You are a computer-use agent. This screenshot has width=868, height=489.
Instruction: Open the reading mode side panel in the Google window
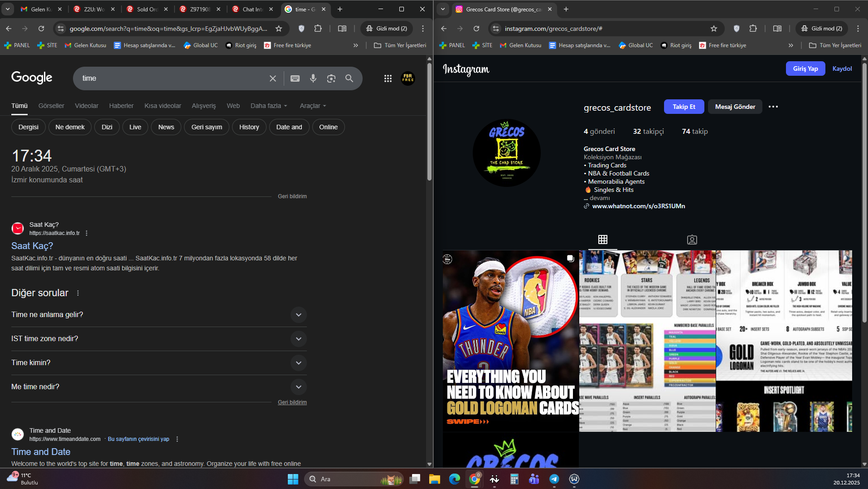pyautogui.click(x=342, y=29)
